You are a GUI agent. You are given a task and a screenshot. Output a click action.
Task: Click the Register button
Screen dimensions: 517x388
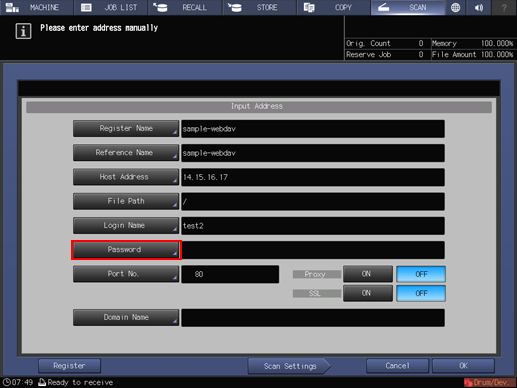point(69,366)
